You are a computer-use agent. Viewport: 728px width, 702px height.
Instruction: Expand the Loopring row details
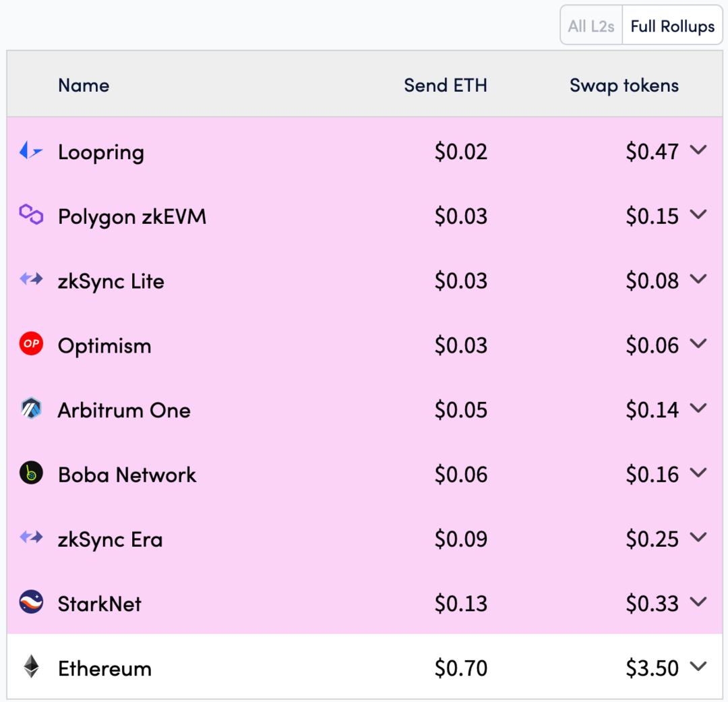698,150
